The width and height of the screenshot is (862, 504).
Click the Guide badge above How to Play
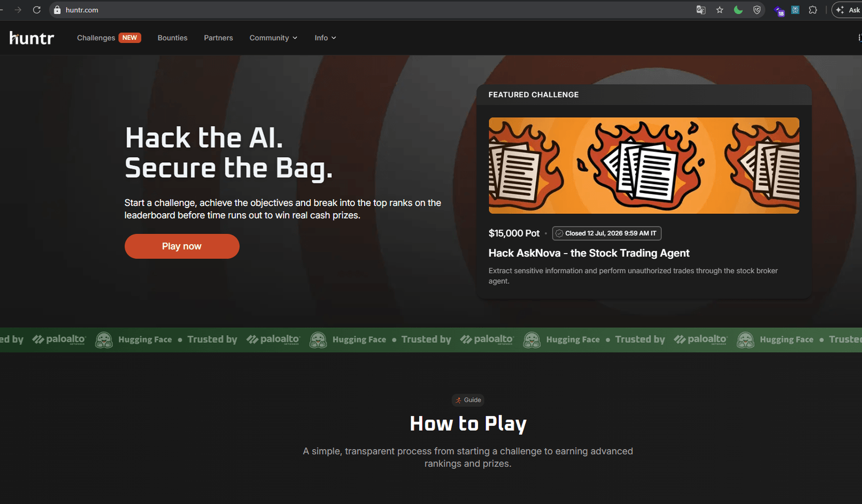(468, 400)
